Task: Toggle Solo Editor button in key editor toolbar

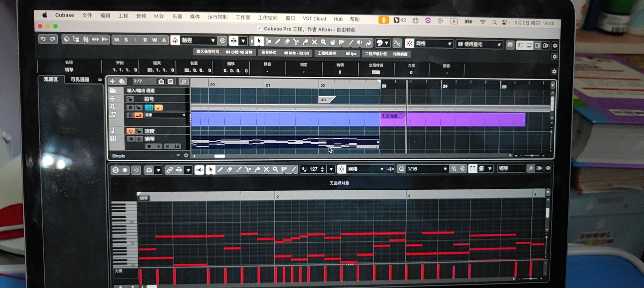Action: pos(116,170)
